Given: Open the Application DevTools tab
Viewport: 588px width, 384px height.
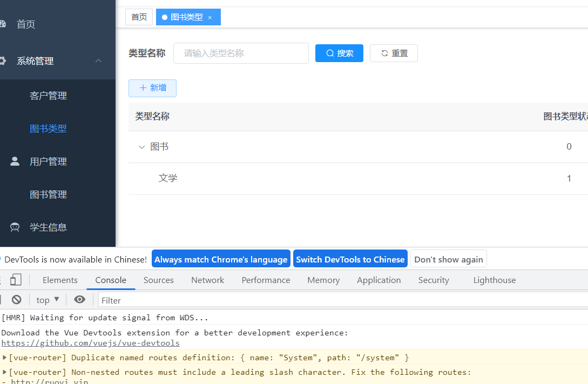Looking at the screenshot, I should [x=379, y=280].
